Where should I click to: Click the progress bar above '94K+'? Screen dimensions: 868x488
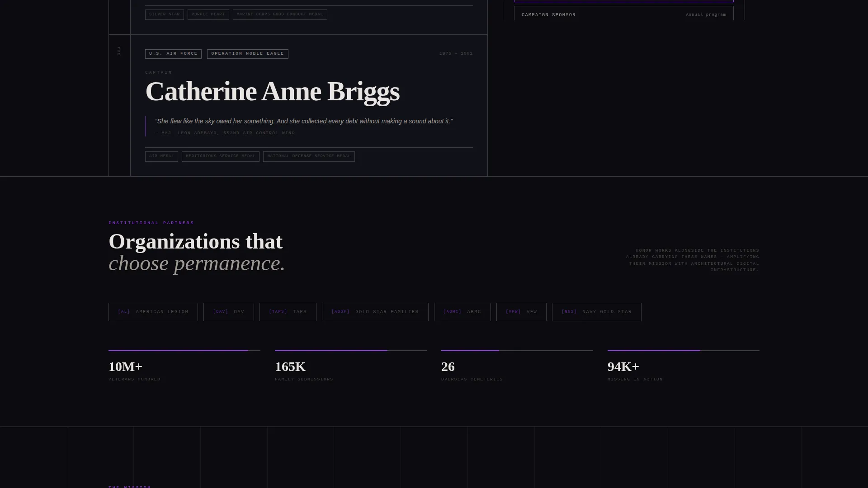click(684, 351)
